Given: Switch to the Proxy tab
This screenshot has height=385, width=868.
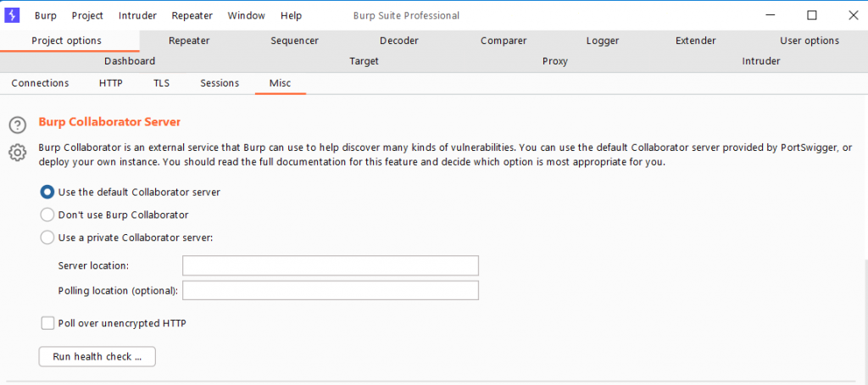Looking at the screenshot, I should (x=554, y=61).
